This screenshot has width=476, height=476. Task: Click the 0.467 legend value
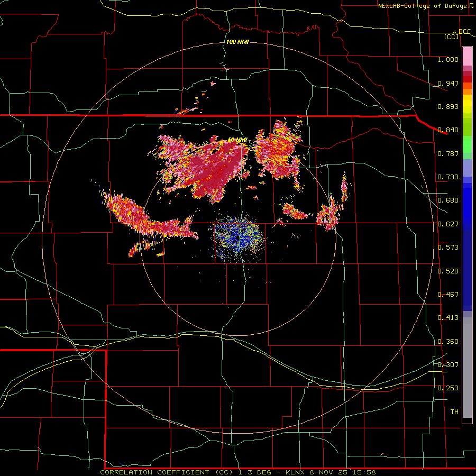448,295
